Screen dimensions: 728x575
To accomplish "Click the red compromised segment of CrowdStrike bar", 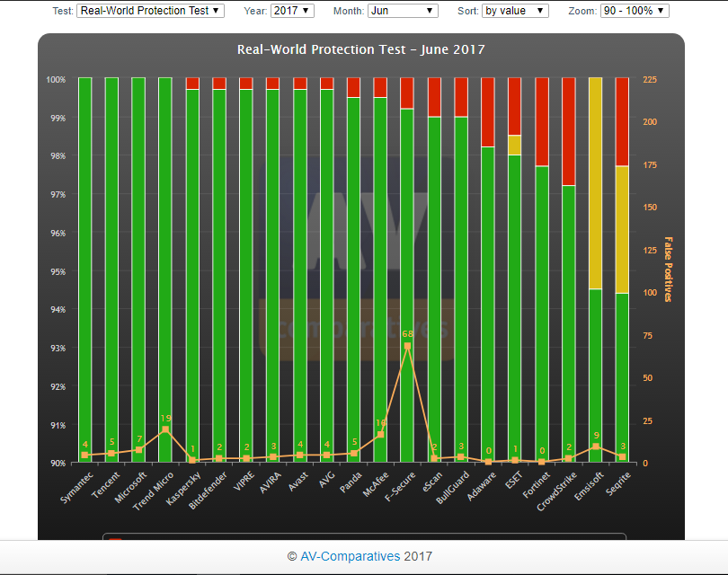I will [569, 132].
